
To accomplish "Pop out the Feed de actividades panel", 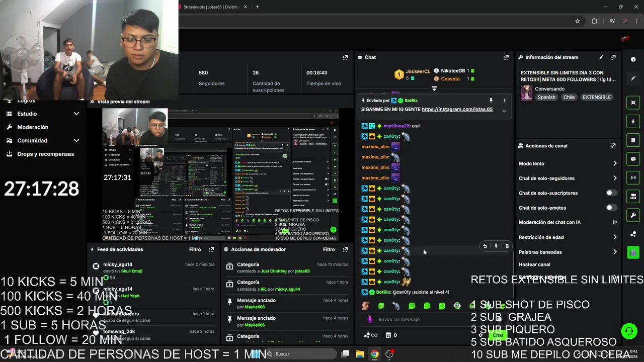I will (211, 249).
